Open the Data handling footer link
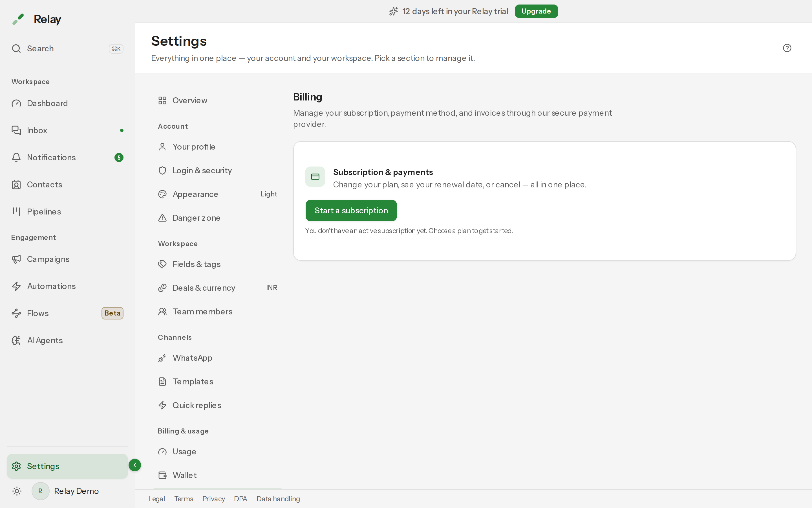812x508 pixels. [278, 499]
